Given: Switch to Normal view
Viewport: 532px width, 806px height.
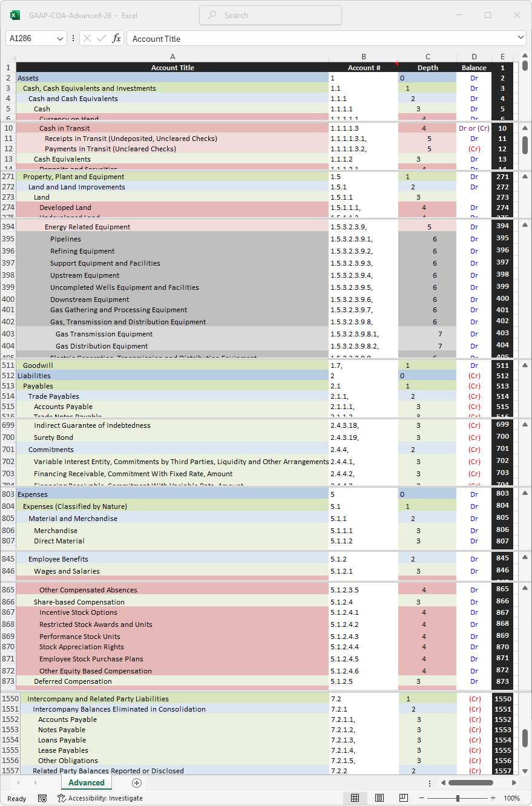Looking at the screenshot, I should [355, 798].
